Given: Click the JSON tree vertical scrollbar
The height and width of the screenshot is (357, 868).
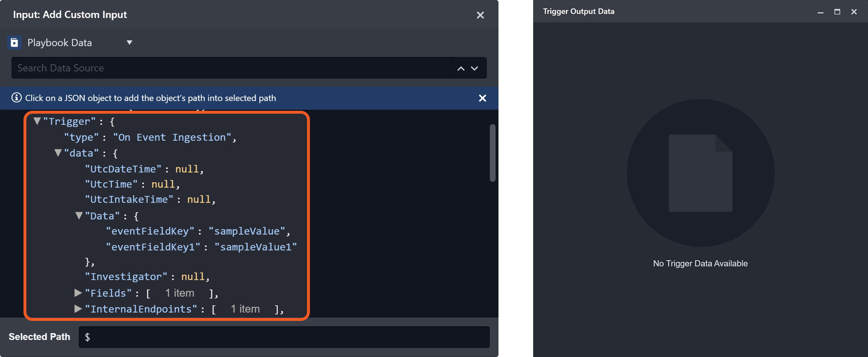Looking at the screenshot, I should click(x=492, y=153).
